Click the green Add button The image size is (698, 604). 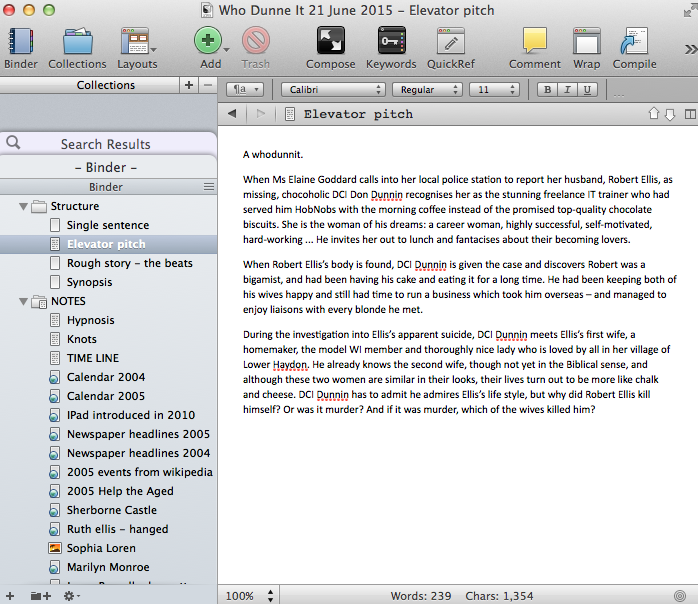(x=207, y=41)
